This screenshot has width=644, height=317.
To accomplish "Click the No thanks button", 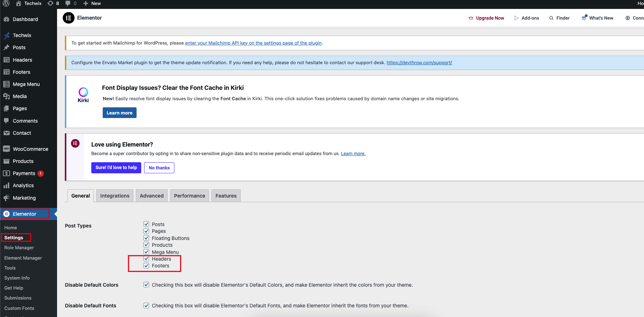I will (159, 168).
